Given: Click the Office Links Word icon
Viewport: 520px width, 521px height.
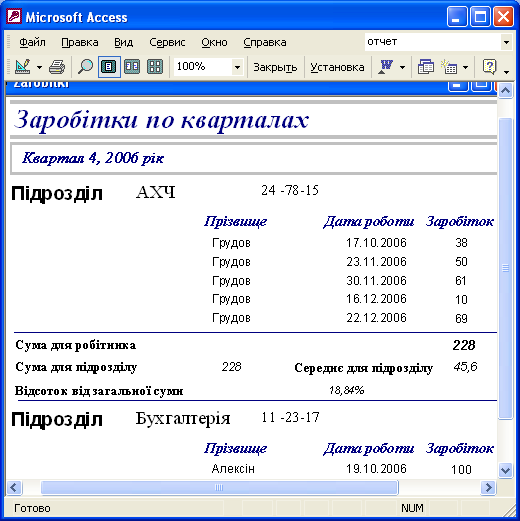Looking at the screenshot, I should 385,67.
